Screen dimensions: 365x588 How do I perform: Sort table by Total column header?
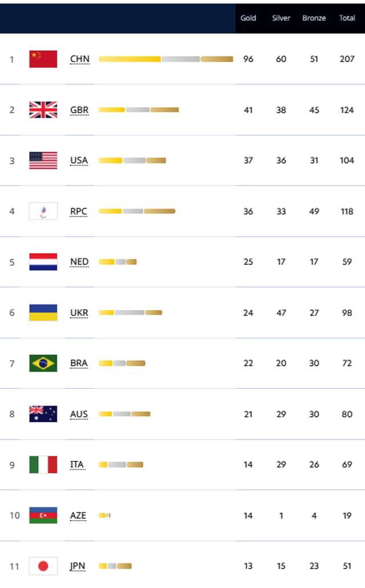(347, 18)
